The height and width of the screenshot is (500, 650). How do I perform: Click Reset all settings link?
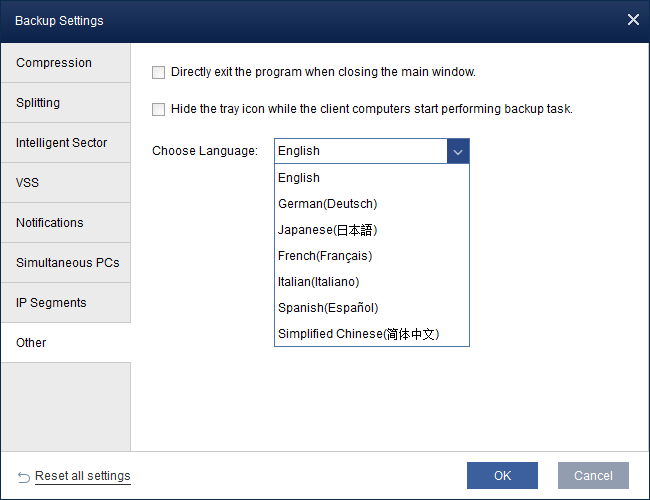pos(83,476)
